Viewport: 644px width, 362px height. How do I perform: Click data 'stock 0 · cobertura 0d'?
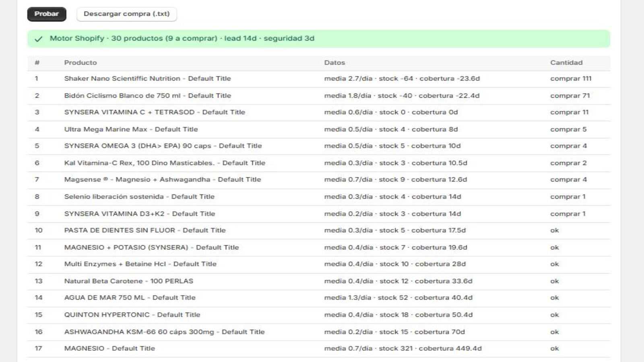coord(419,112)
